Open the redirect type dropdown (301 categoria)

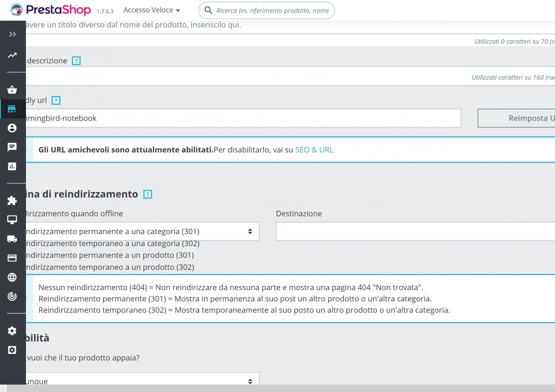click(142, 231)
